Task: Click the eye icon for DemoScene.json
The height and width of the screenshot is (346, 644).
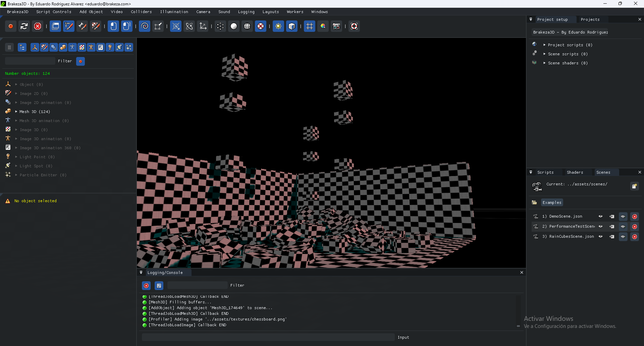Action: coord(600,217)
